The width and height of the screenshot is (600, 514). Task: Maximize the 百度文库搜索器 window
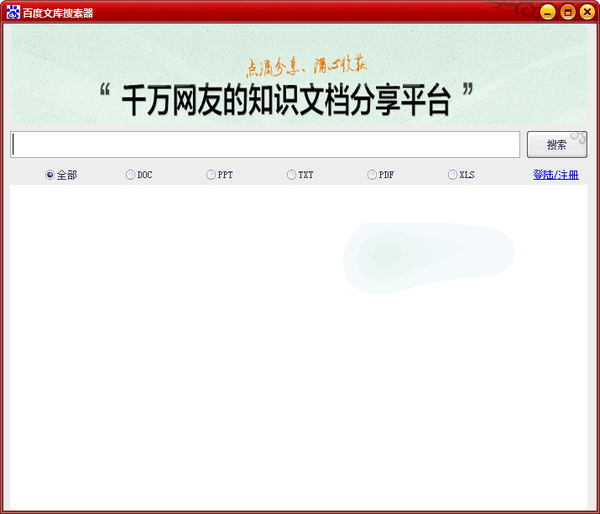point(568,12)
